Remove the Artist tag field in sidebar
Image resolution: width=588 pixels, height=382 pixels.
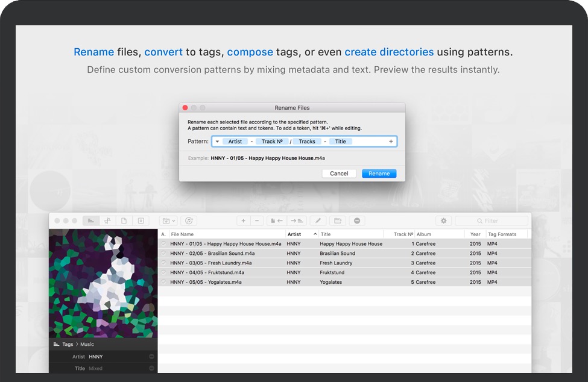[151, 357]
